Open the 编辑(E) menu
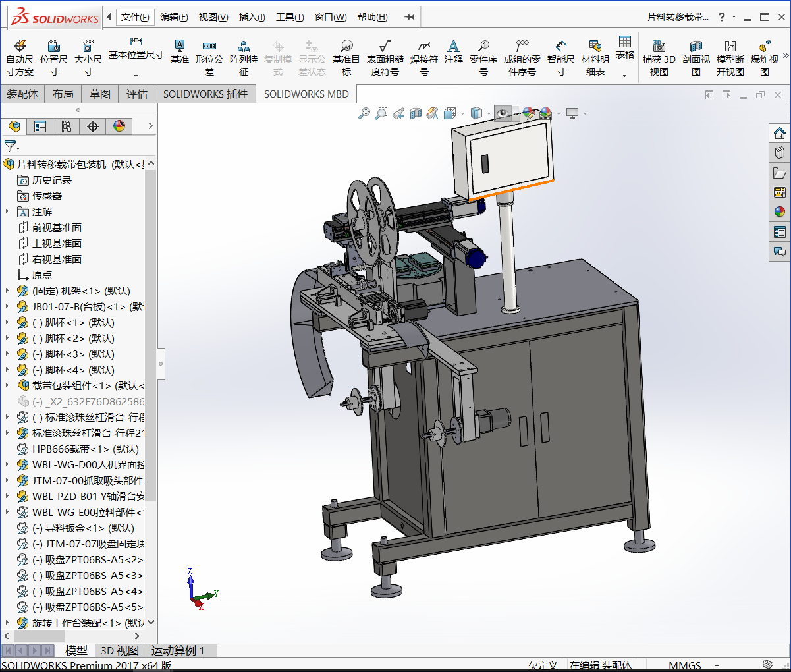Viewport: 791px width, 672px height. coord(174,17)
